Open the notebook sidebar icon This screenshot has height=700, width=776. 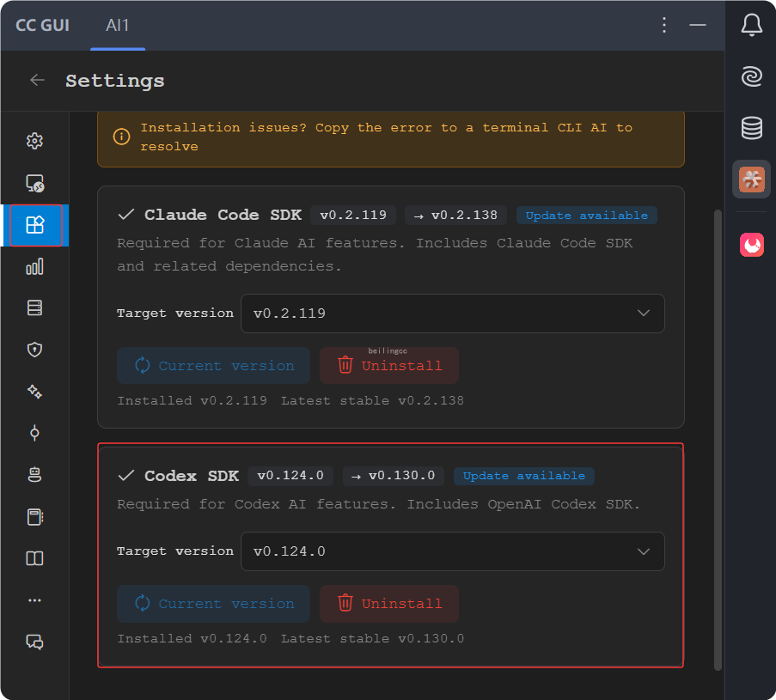point(34,517)
